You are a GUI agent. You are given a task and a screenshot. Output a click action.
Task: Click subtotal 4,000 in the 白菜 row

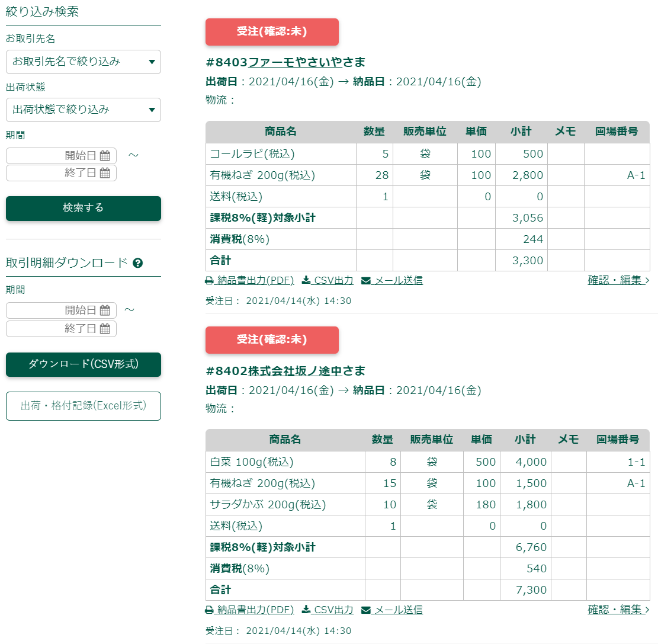(531, 462)
